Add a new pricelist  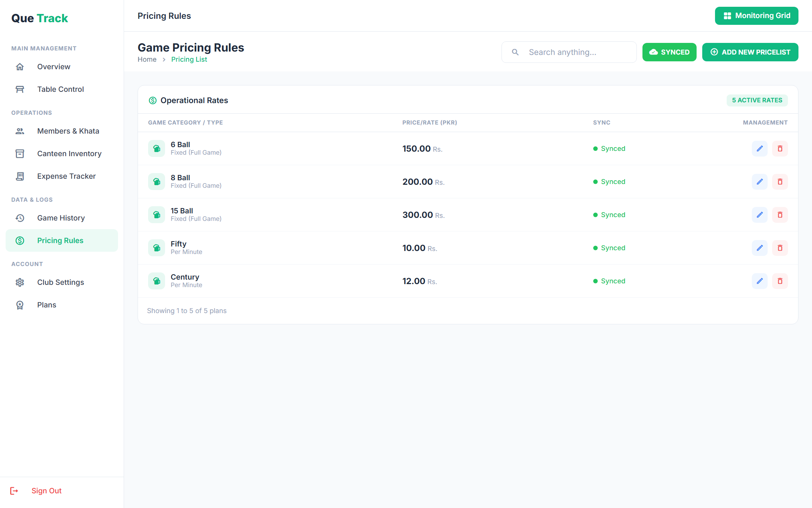(750, 52)
